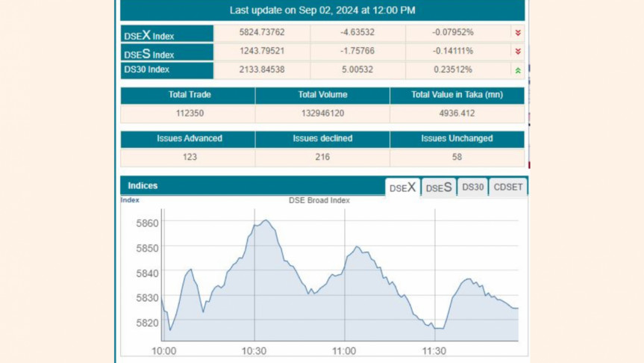Click the percentage 0.23512%
644x363 pixels.
click(x=453, y=69)
